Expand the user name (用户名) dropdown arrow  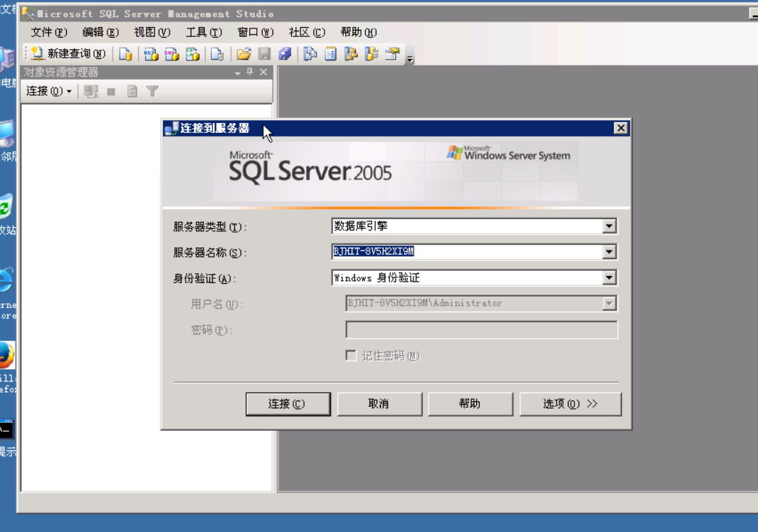[x=609, y=304]
